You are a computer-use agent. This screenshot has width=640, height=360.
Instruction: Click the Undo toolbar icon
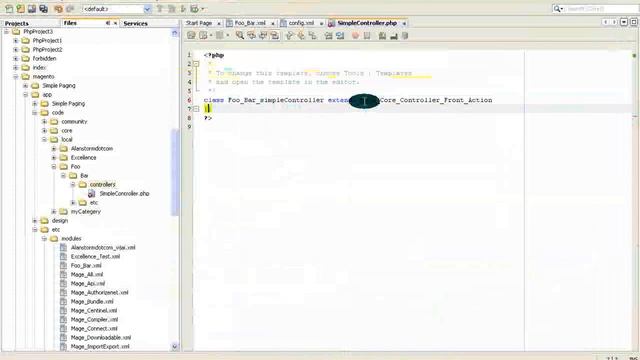coord(59,9)
